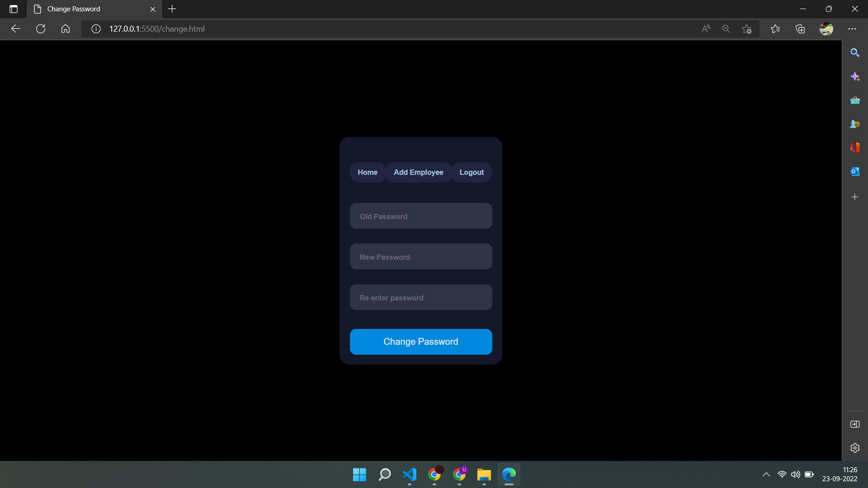The height and width of the screenshot is (488, 868).
Task: Open sidebar Search
Action: point(855,52)
